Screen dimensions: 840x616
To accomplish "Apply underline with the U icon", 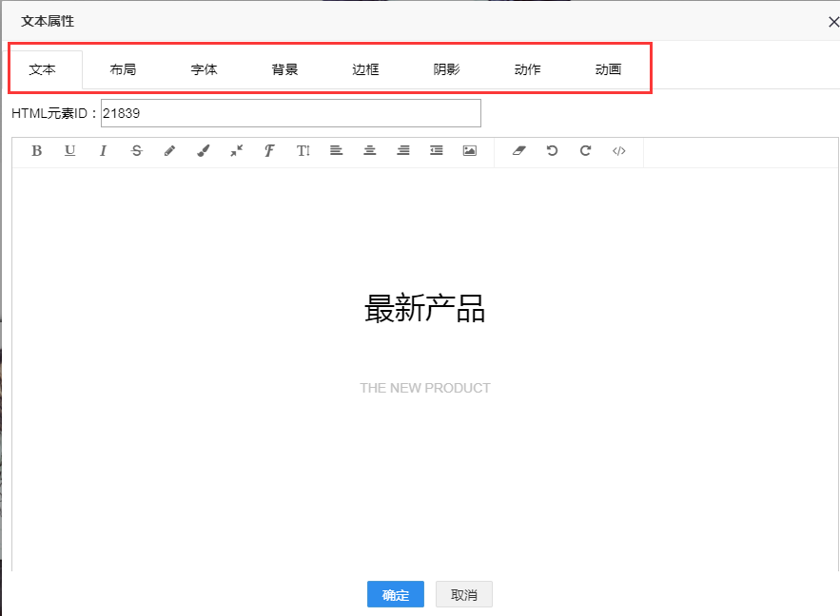I will click(x=69, y=151).
